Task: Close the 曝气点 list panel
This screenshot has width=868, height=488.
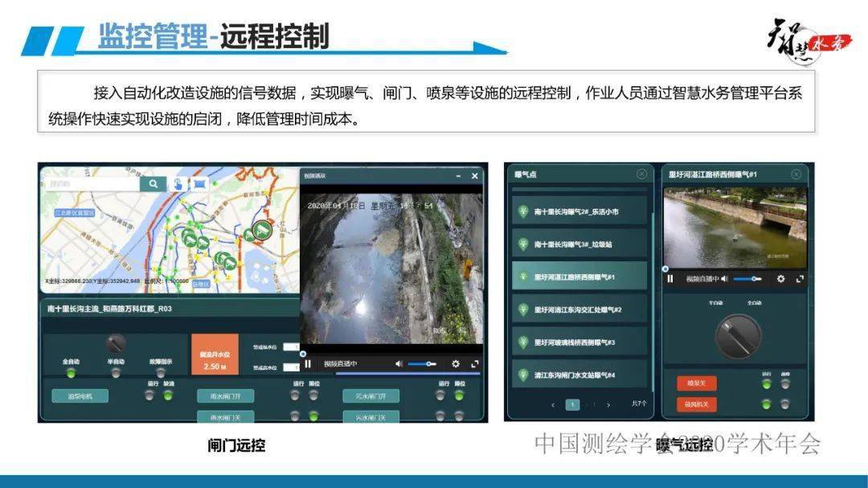Action: pyautogui.click(x=641, y=174)
